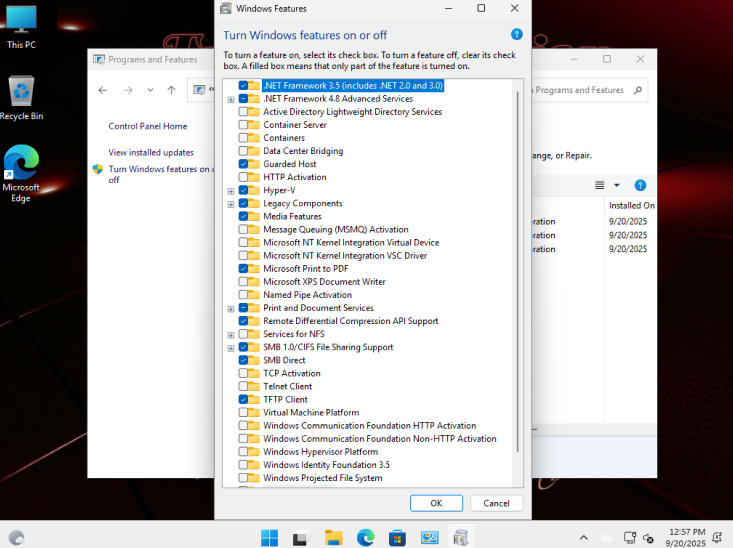
Task: Select the SMB Direct row
Action: (284, 361)
